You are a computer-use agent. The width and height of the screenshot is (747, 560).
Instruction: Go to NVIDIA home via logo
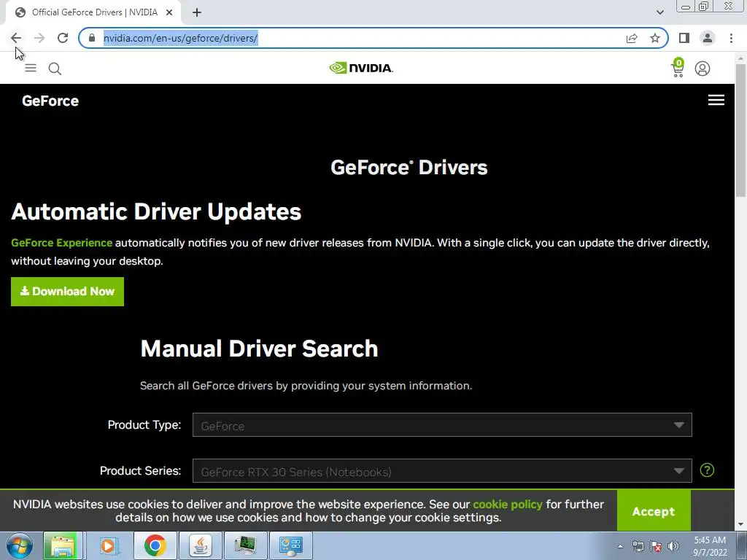[360, 68]
